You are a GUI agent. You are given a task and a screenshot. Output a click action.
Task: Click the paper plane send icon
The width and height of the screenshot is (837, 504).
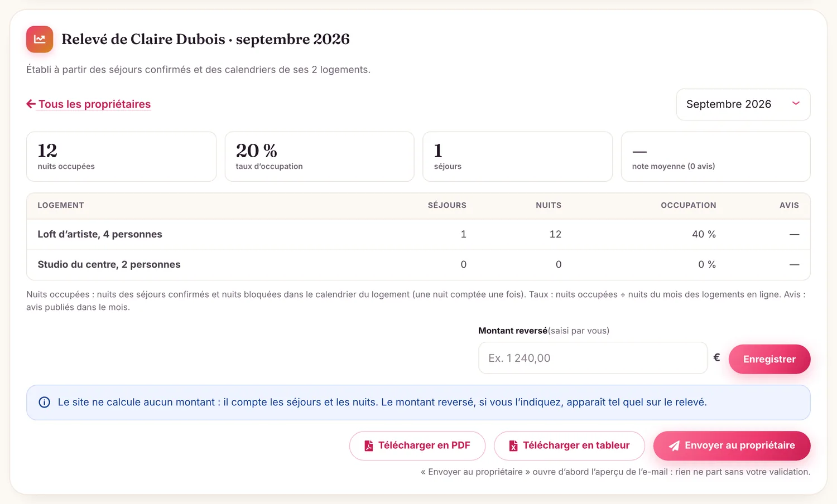(x=674, y=445)
